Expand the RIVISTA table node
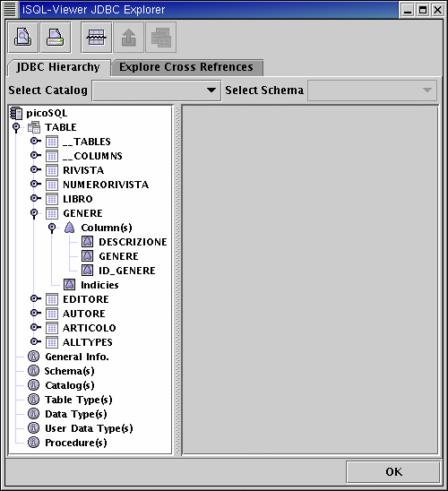 pyautogui.click(x=35, y=169)
